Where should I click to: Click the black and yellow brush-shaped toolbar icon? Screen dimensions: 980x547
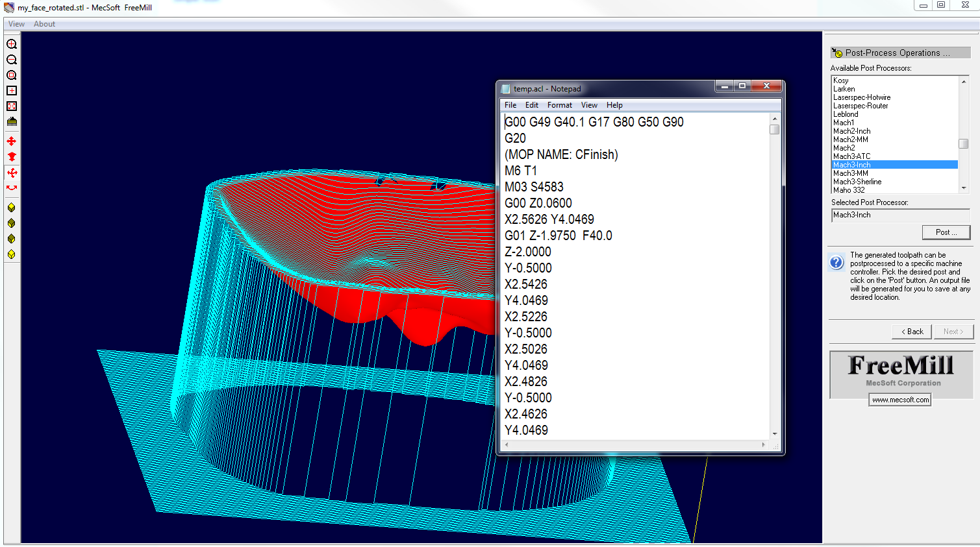(x=12, y=122)
